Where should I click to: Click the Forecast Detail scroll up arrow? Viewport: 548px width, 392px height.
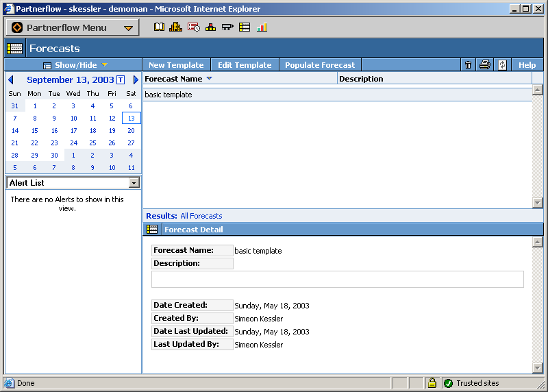coord(537,242)
